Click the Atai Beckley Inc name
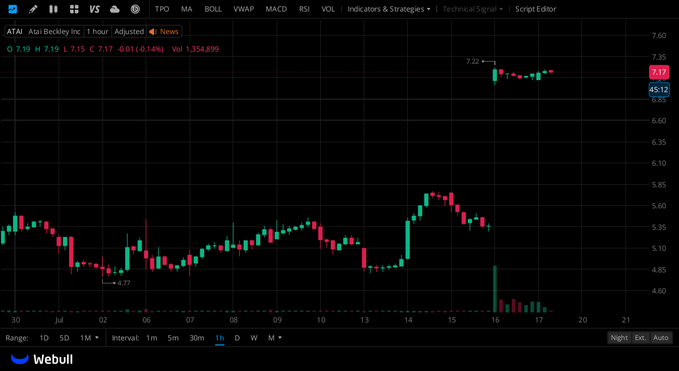Viewport: 679px width, 371px height. pyautogui.click(x=55, y=32)
